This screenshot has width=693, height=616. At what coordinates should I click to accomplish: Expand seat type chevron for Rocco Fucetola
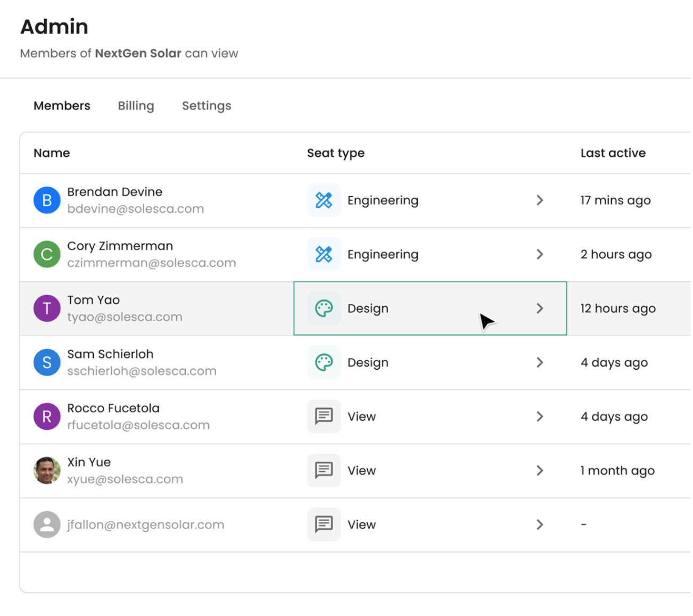pyautogui.click(x=540, y=417)
